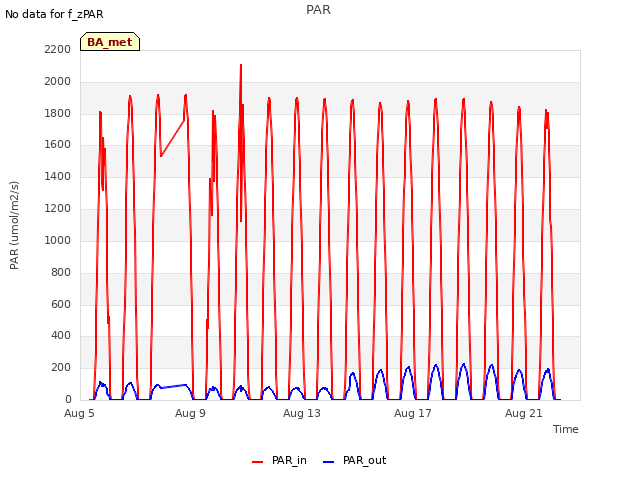Screen dimensions: 640x480
Task: Click the 0 y-axis tick label
Action: click(x=68, y=399)
